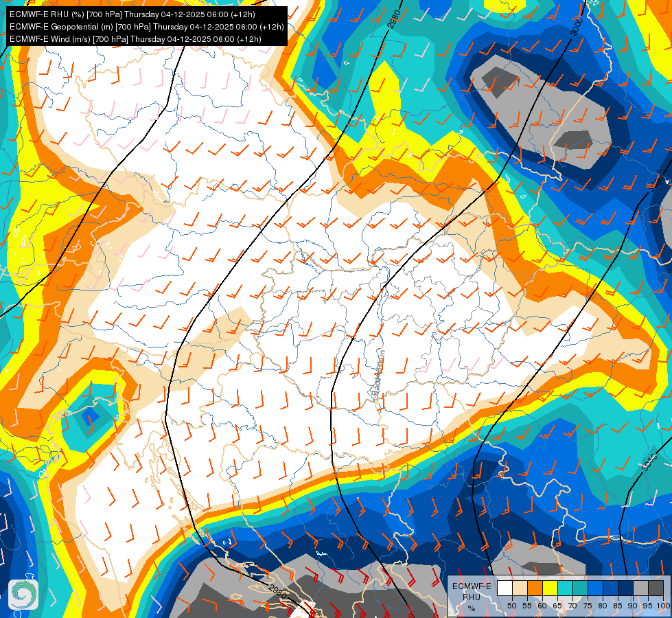Viewport: 672px width, 618px height.
Task: Click the '2980' contour label at bottom
Action: coord(278,591)
